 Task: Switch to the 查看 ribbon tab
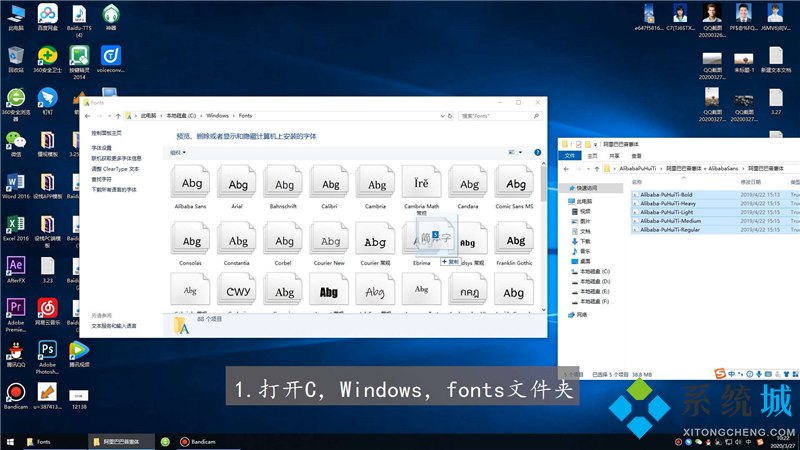tap(636, 156)
